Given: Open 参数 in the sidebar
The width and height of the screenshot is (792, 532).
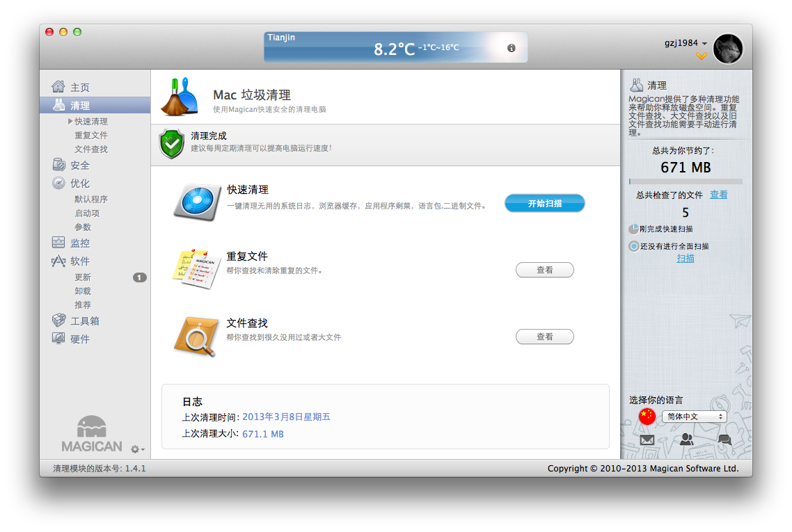Looking at the screenshot, I should (x=83, y=227).
